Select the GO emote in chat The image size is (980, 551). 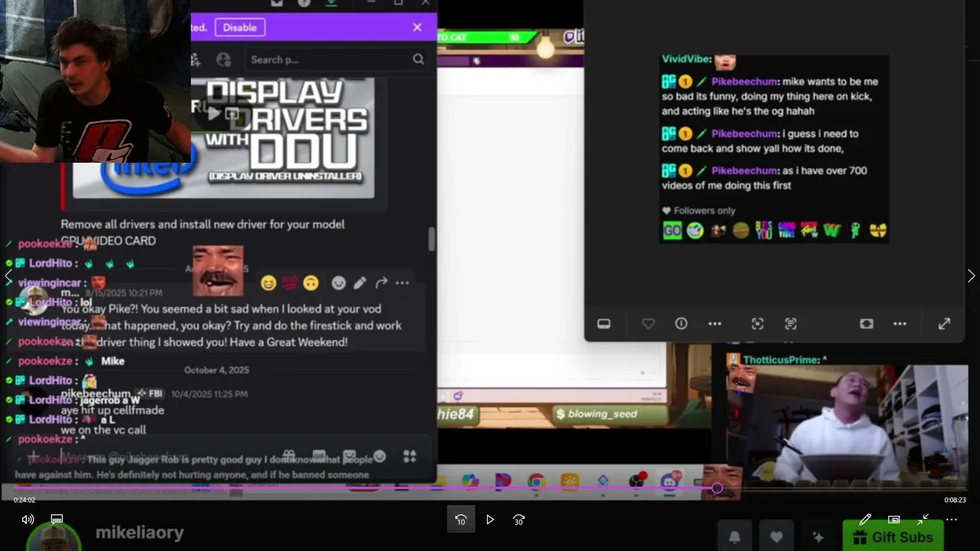click(x=672, y=230)
